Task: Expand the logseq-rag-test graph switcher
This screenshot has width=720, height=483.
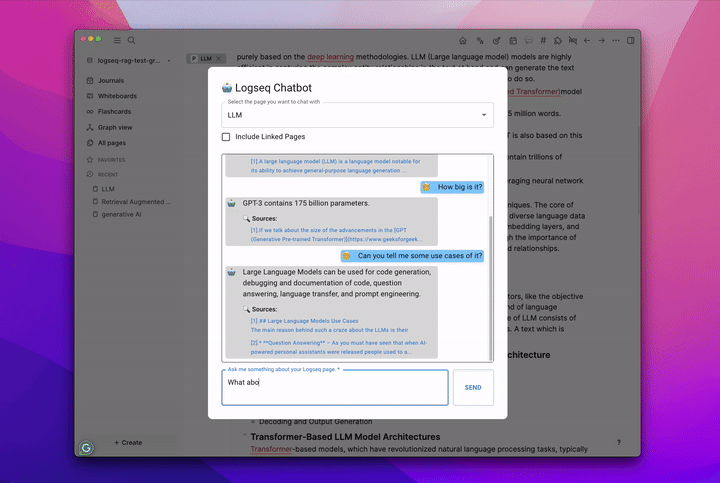Action: click(129, 61)
